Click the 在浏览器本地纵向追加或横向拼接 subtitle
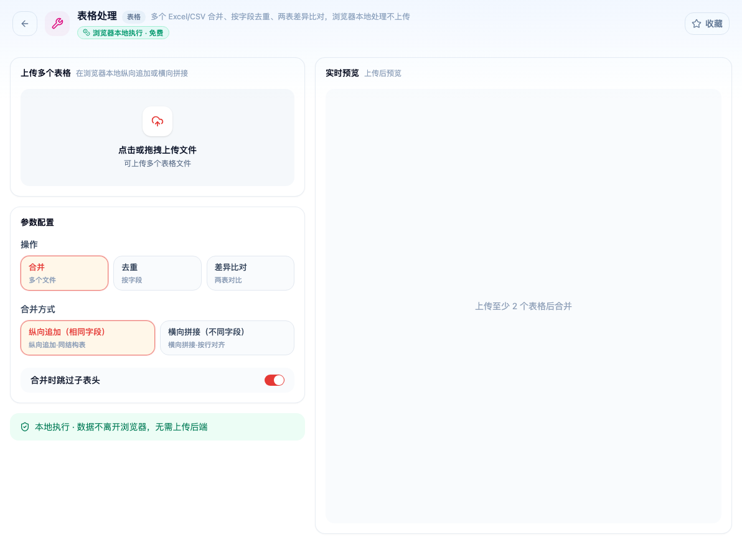Screen dimensions: 742x560 132,73
